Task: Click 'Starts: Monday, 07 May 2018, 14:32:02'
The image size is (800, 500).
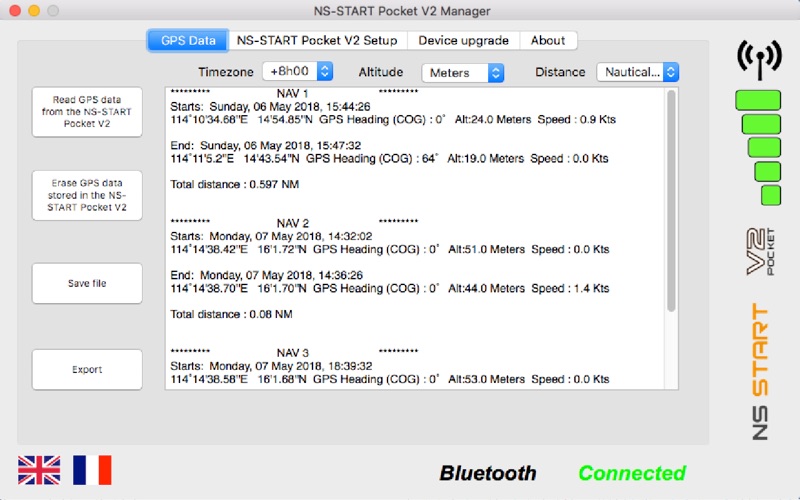Action: pos(271,236)
